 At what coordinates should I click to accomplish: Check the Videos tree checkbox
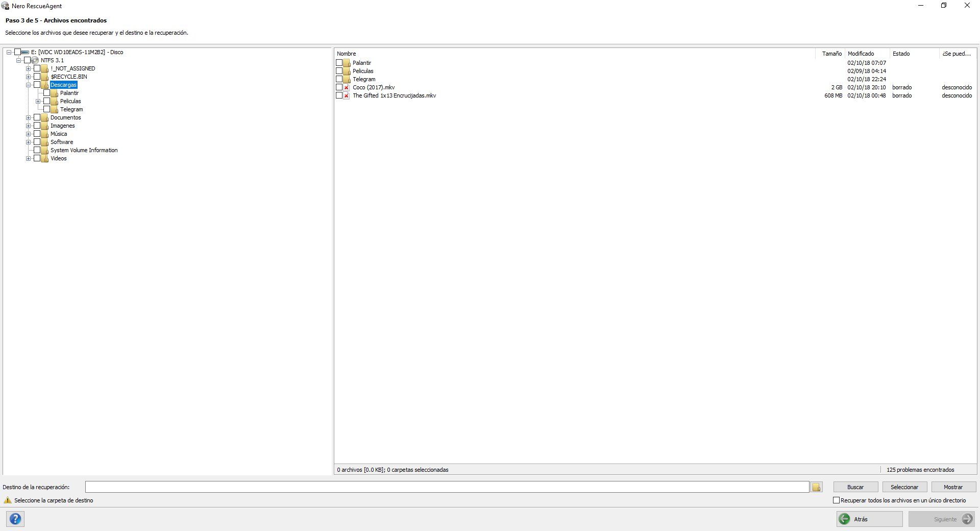click(x=37, y=158)
